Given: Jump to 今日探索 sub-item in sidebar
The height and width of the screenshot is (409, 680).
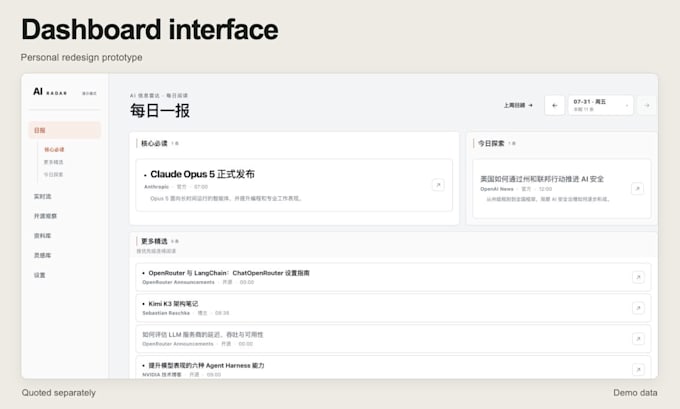Looking at the screenshot, I should [x=53, y=174].
